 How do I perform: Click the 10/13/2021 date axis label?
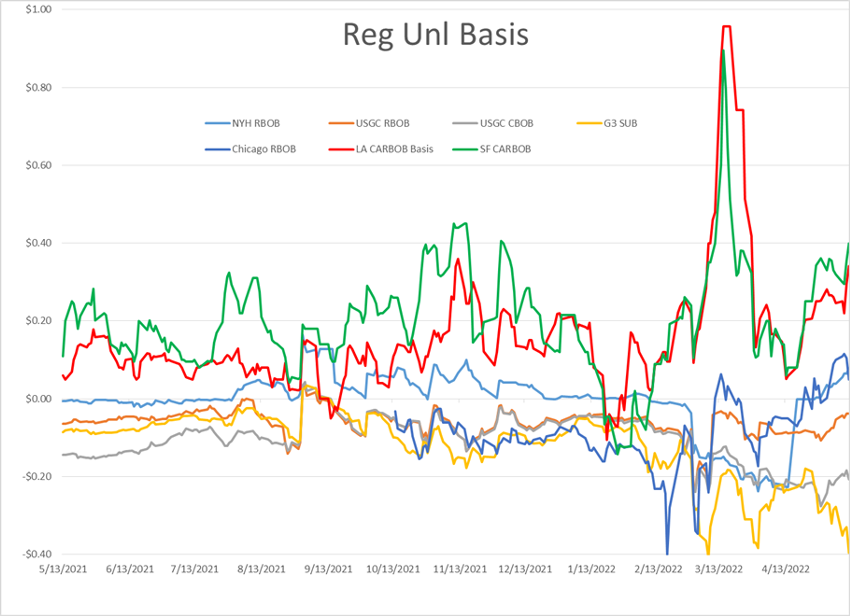(x=393, y=569)
